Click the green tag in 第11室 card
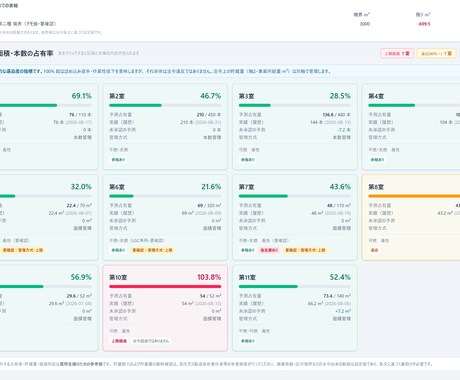 248,341
